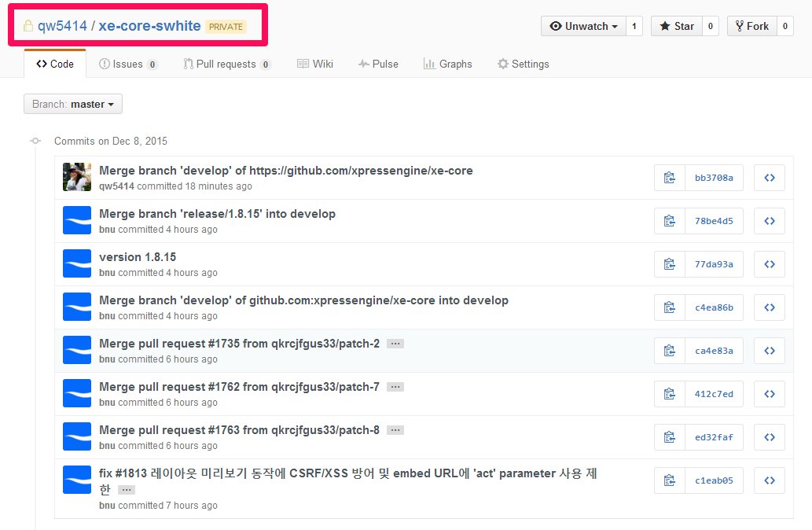Open 'Merge pull request #1735' commit title
Viewport: 812px width, 530px height.
tap(239, 344)
